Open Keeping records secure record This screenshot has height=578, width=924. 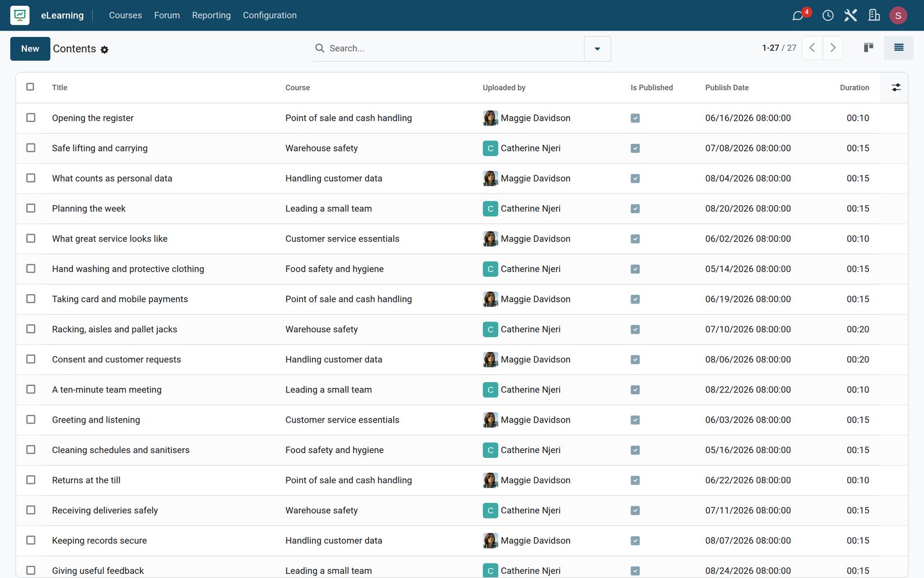coord(99,540)
